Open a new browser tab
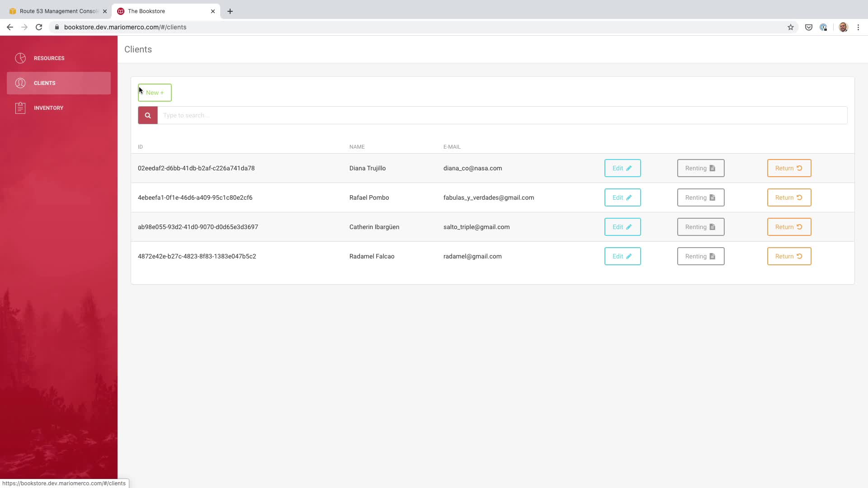The width and height of the screenshot is (868, 488). (230, 11)
